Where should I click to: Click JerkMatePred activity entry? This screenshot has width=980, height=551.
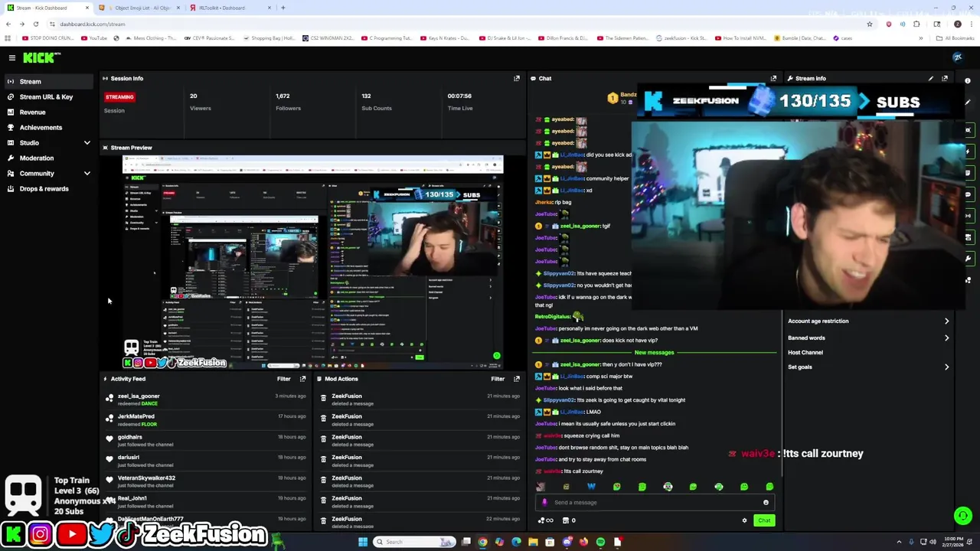[x=207, y=420]
